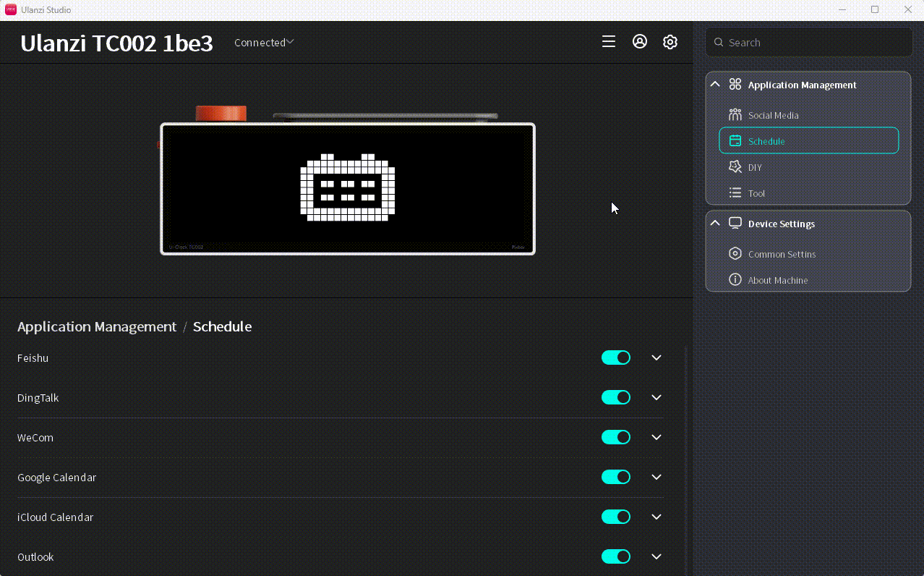Click the About Machine info icon
Screen dimensions: 924x576
[735, 280]
